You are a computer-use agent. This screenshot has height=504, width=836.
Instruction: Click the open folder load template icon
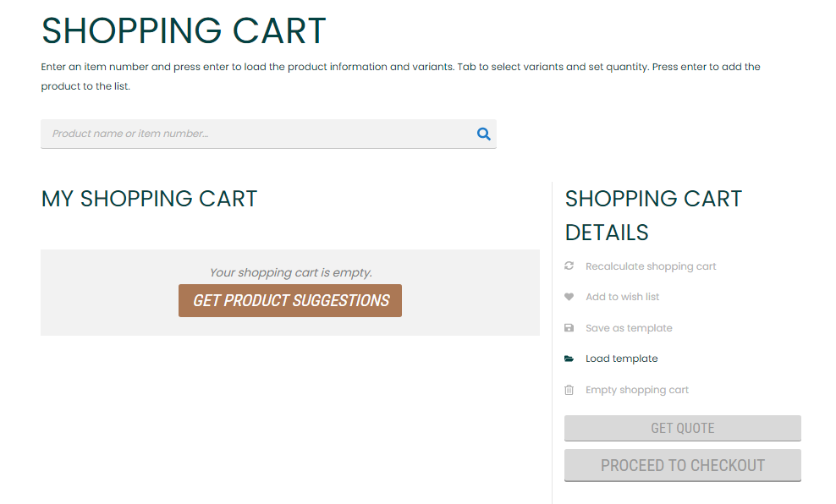569,359
